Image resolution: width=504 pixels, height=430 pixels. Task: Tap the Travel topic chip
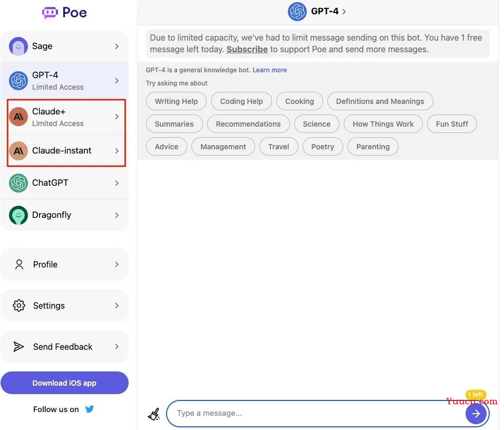[279, 147]
